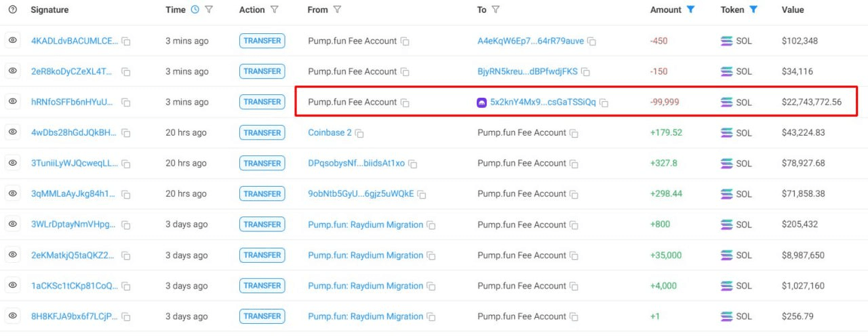This screenshot has width=868, height=336.
Task: Open the From column filter
Action: point(337,10)
